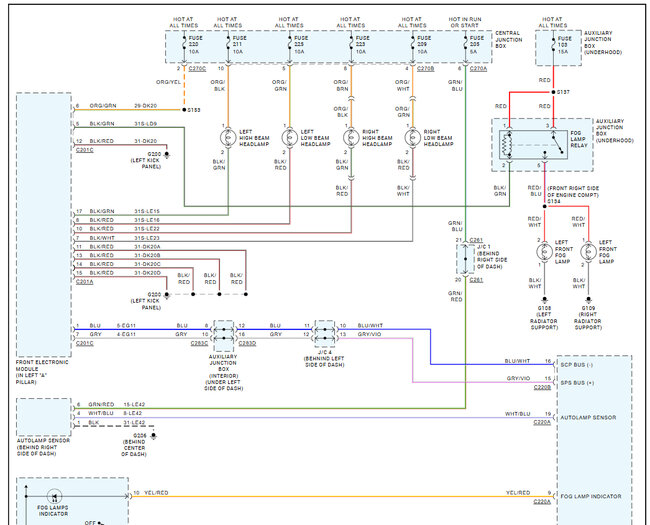Click the 29-DK20 circuit label
The width and height of the screenshot is (650, 525).
point(146,106)
